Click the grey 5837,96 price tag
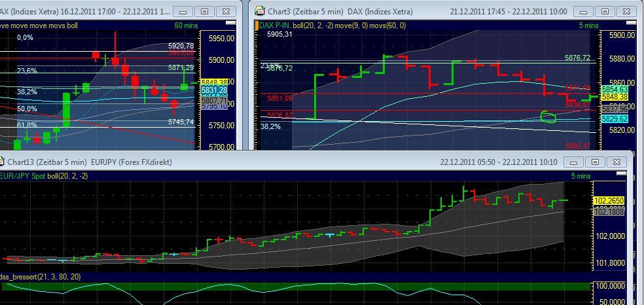644x305 pixels. (x=615, y=109)
